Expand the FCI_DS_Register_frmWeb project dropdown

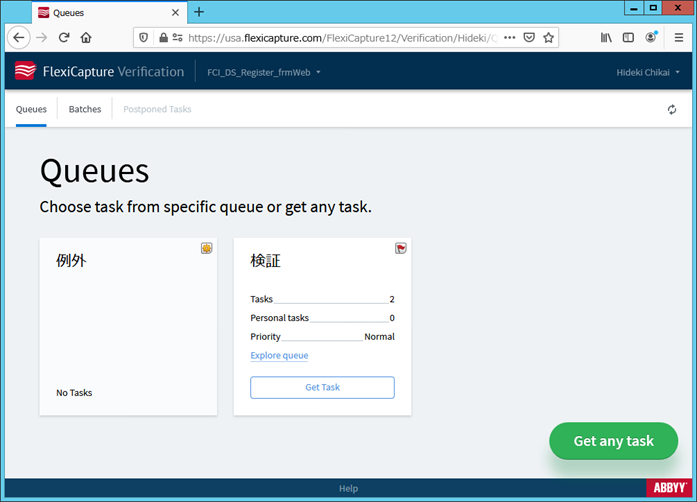(264, 72)
